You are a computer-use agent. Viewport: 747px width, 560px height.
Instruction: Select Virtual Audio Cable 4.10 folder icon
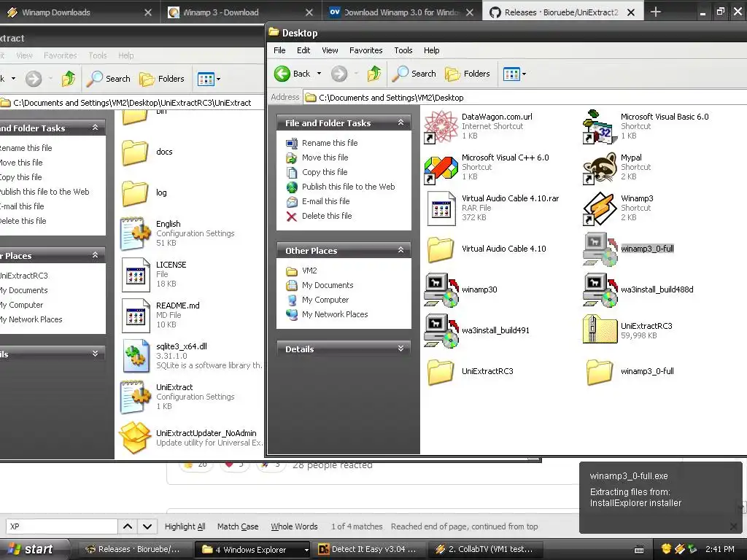[440, 249]
